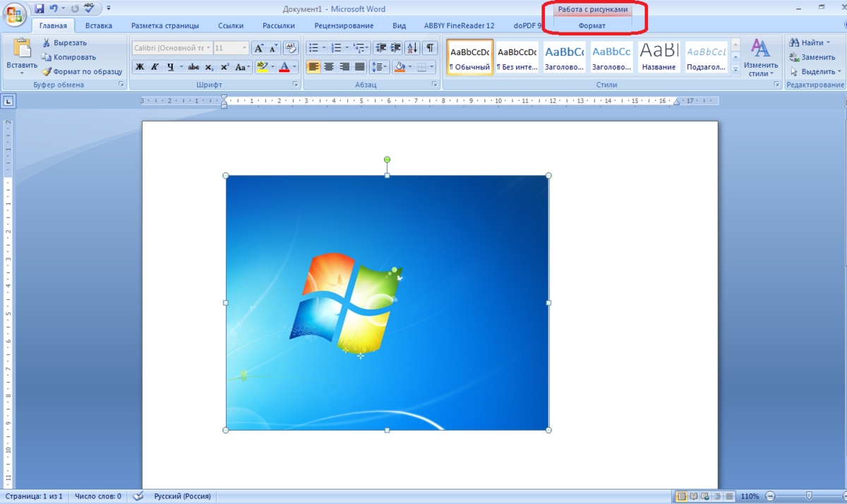Increase font size with grow font icon
847x504 pixels.
(258, 48)
